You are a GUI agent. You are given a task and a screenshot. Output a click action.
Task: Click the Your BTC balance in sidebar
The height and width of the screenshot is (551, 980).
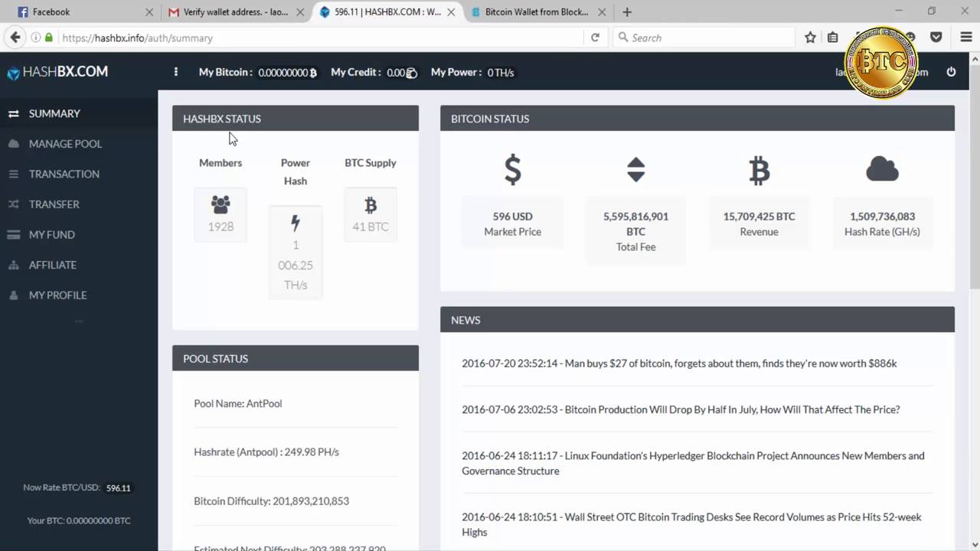[79, 520]
